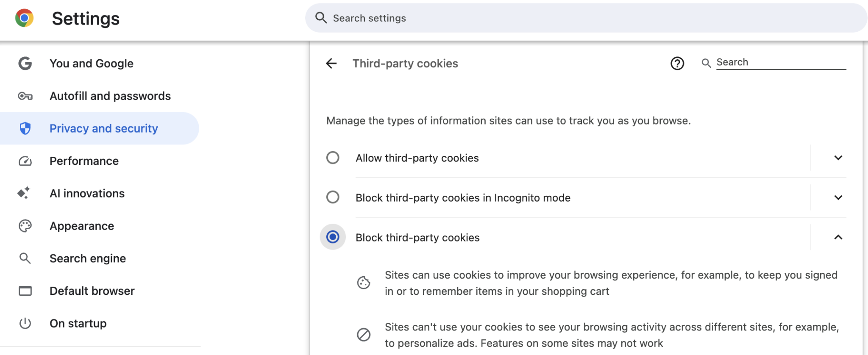Open the Default browser section
This screenshot has height=355, width=868.
92,291
